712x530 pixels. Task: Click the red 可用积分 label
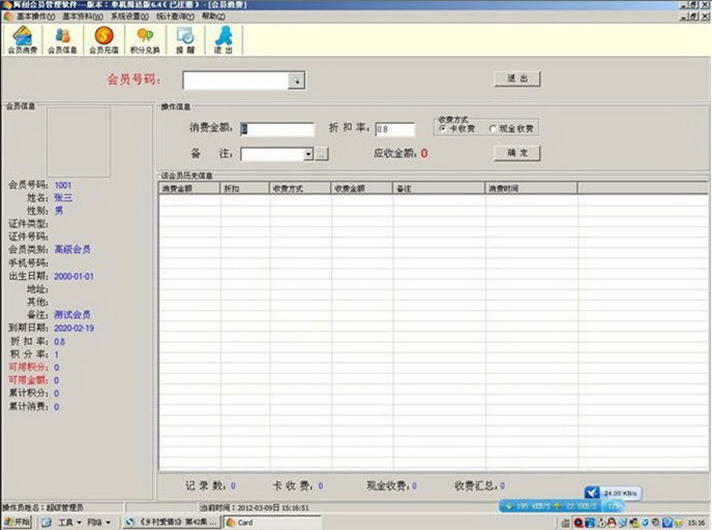[x=28, y=367]
